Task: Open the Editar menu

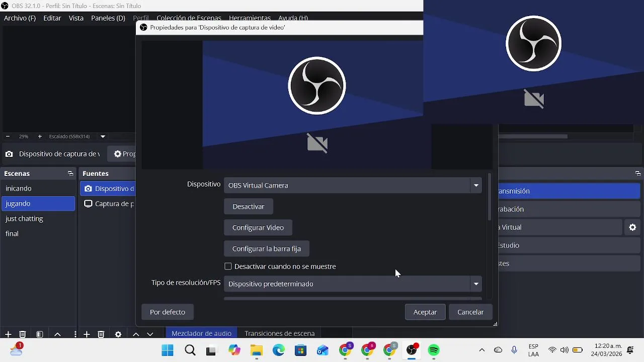Action: tap(52, 18)
